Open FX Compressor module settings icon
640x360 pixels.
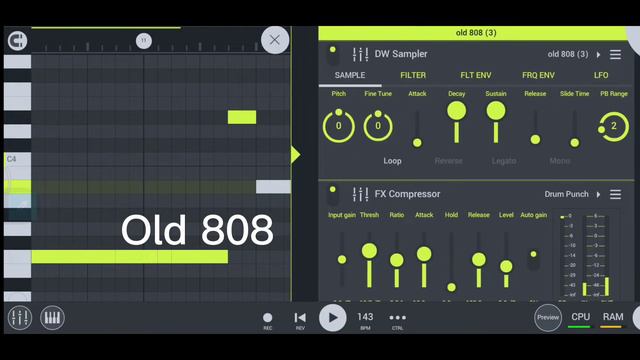[360, 194]
